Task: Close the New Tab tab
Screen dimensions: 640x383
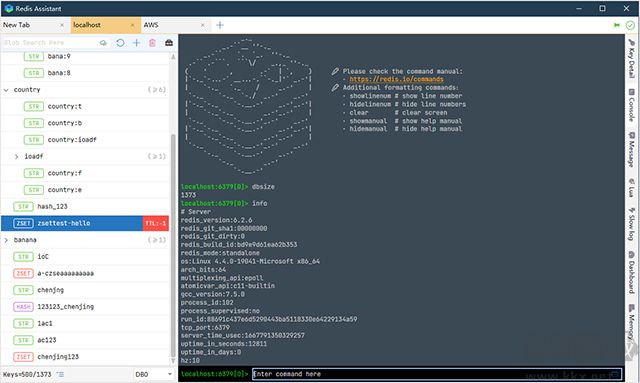Action: tap(62, 25)
